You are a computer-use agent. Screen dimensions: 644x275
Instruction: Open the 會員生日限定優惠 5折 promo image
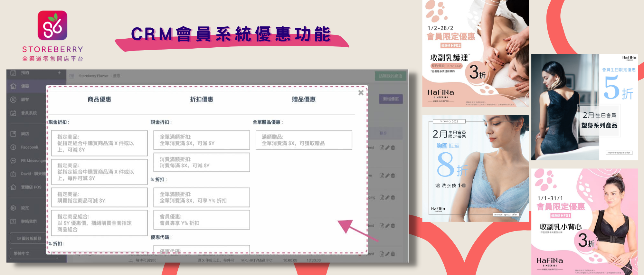584,107
